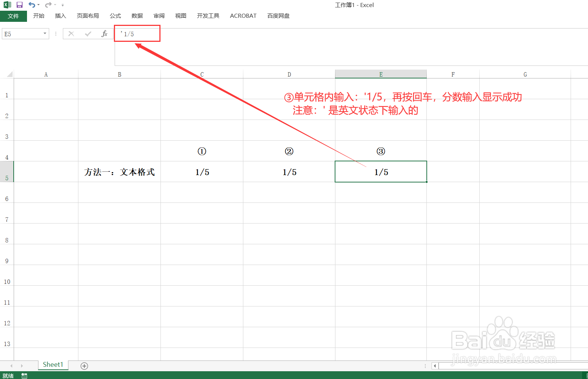Image resolution: width=588 pixels, height=379 pixels.
Task: Click the Cancel (X) formula bar icon
Action: point(71,34)
